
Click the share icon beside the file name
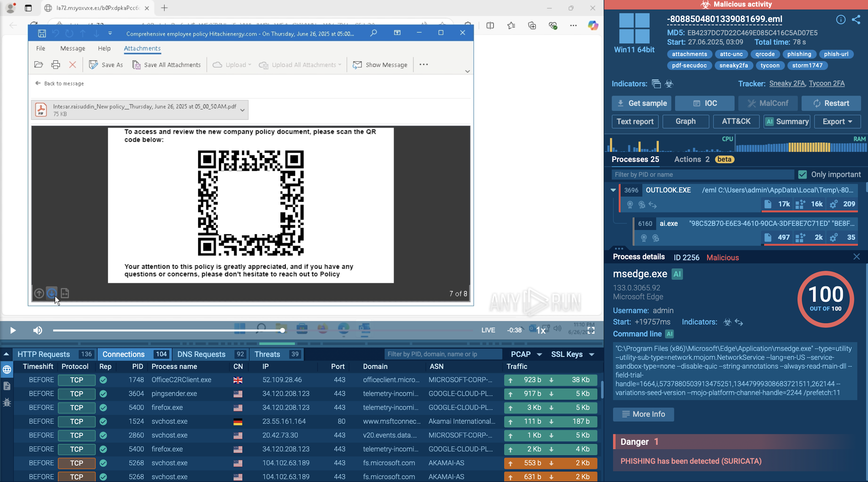coord(856,20)
